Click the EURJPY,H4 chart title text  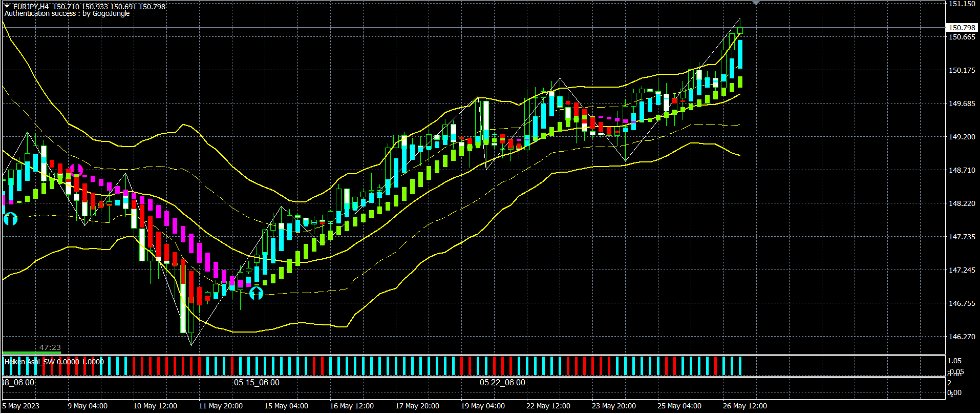pyautogui.click(x=31, y=7)
